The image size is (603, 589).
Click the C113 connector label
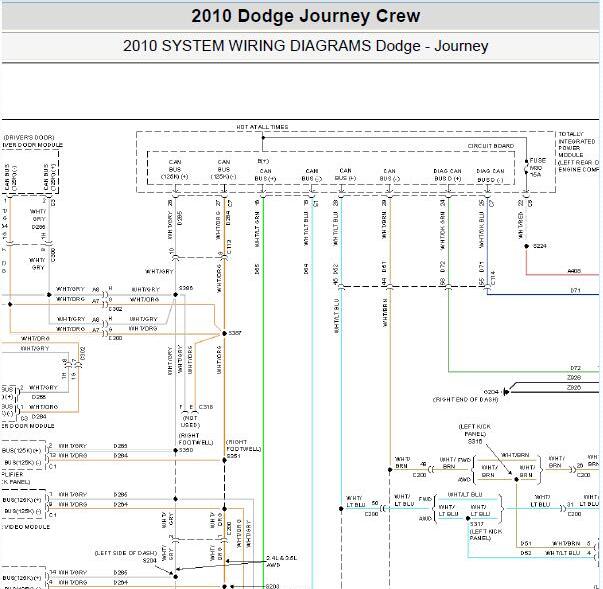point(229,247)
